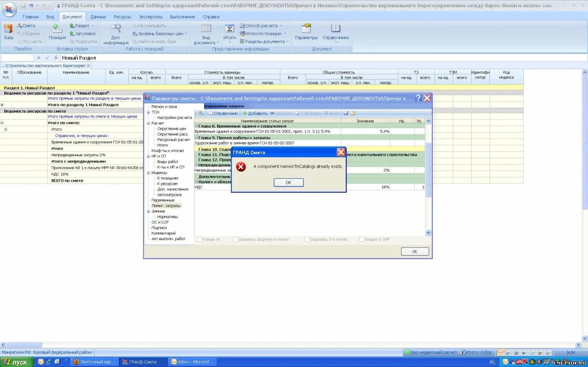The height and width of the screenshot is (367, 588).
Task: Click the Итого sigma icon in status bar
Action: coord(463,353)
